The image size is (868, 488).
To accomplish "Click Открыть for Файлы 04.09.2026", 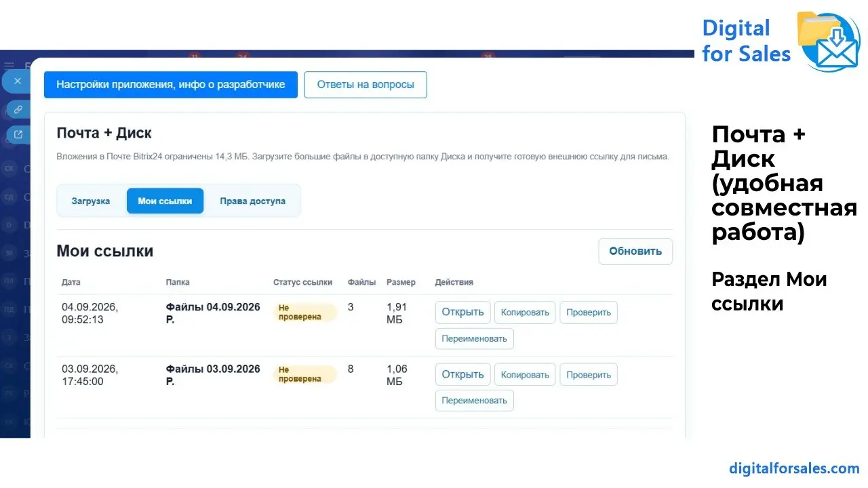I will click(x=462, y=312).
